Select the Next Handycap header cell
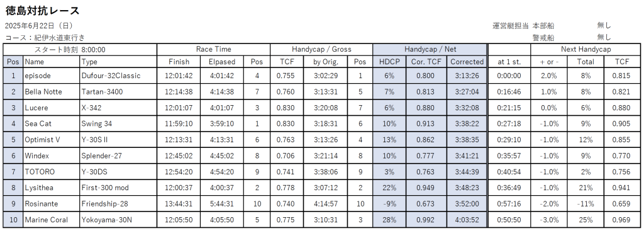644x231 pixels. (586, 49)
